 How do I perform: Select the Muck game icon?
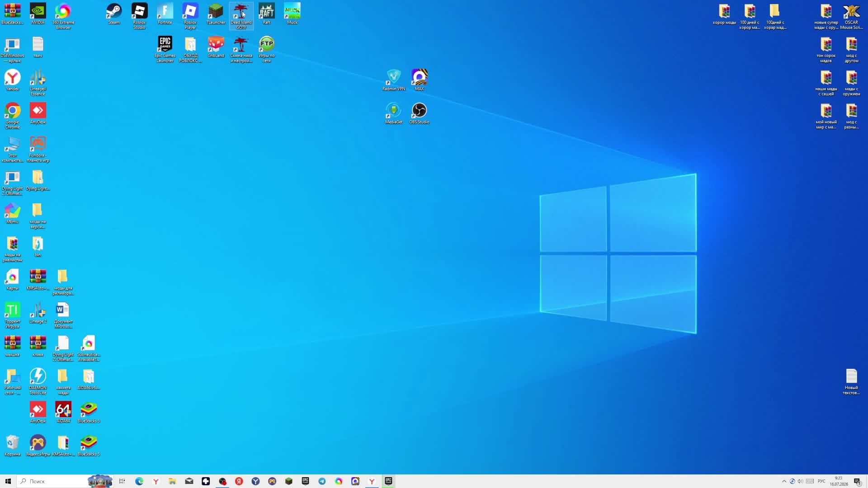292,14
